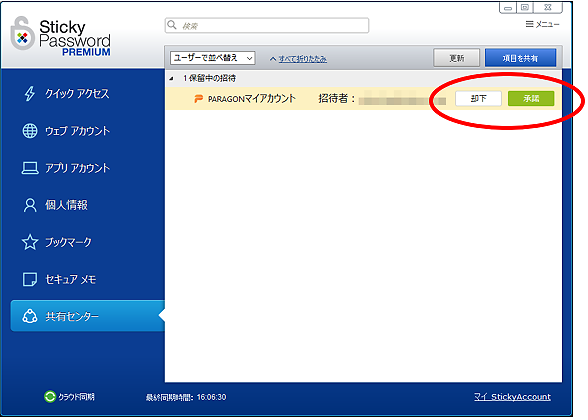Open the ウェブ アカウント section
This screenshot has width=588, height=420.
click(x=77, y=130)
